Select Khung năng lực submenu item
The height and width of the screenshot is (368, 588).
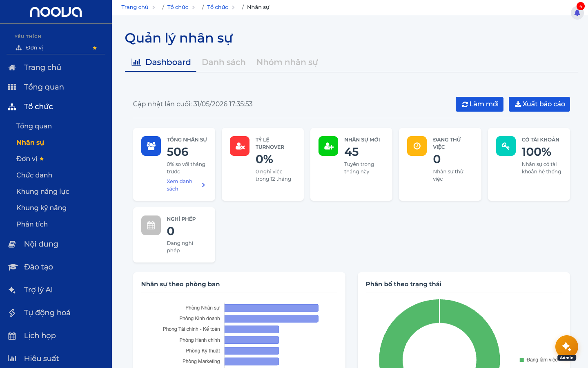coord(43,191)
